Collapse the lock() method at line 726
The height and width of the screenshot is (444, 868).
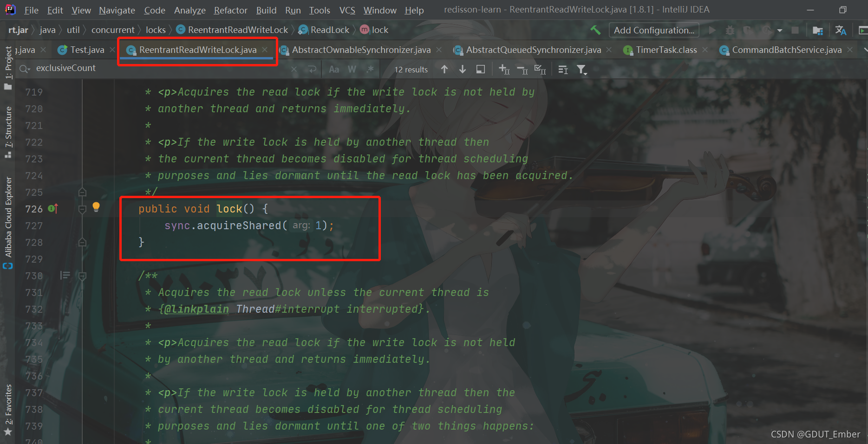pyautogui.click(x=82, y=209)
